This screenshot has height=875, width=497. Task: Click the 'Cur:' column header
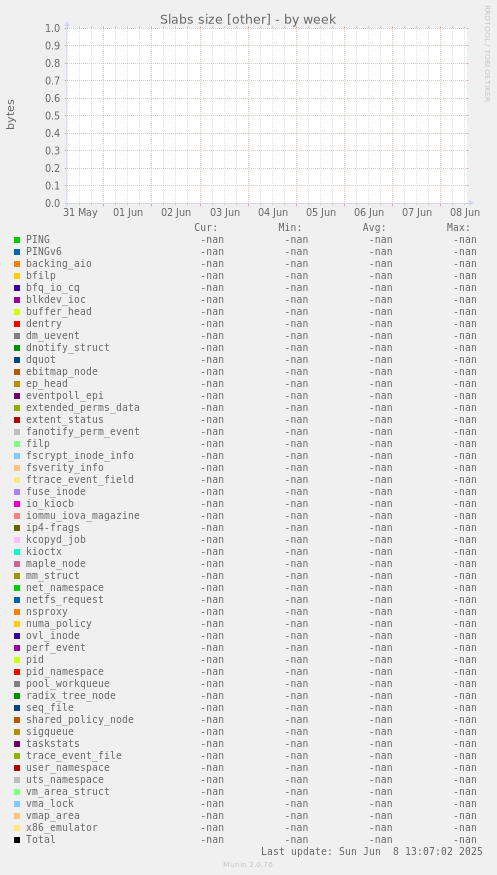pyautogui.click(x=206, y=228)
